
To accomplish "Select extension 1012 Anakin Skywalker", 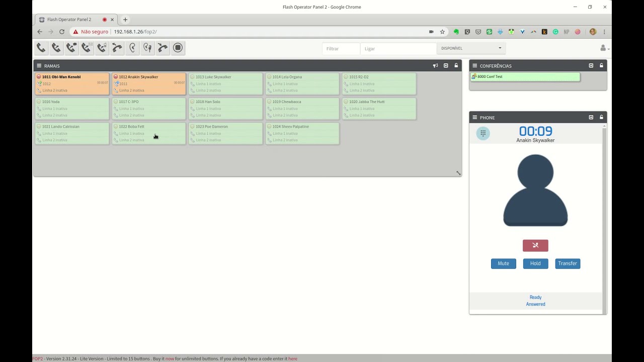I will [149, 83].
